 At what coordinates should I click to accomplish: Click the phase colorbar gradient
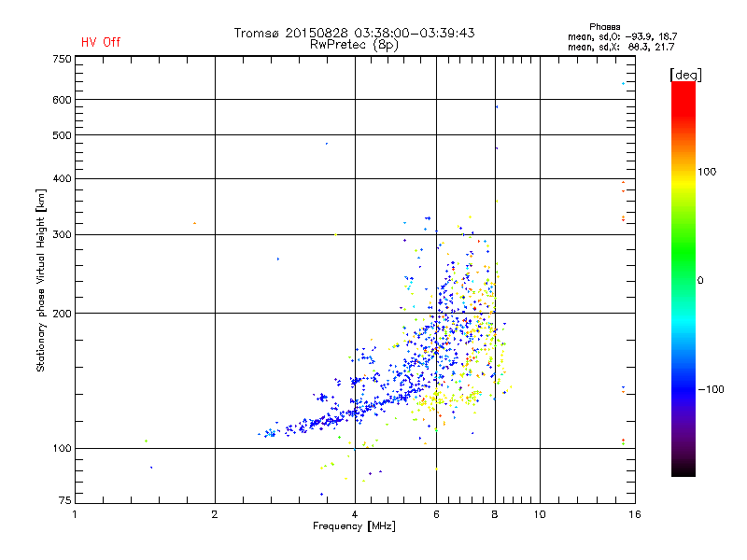tap(684, 278)
